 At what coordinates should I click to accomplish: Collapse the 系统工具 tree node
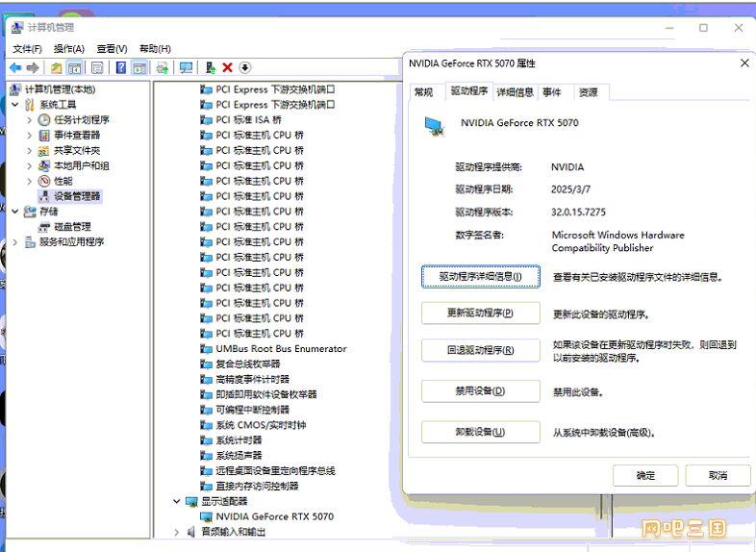[14, 105]
